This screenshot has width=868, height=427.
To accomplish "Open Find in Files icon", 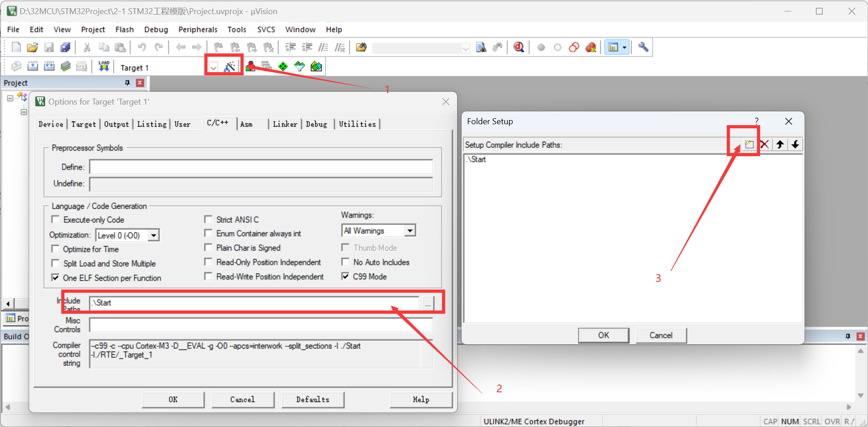I will coord(361,47).
